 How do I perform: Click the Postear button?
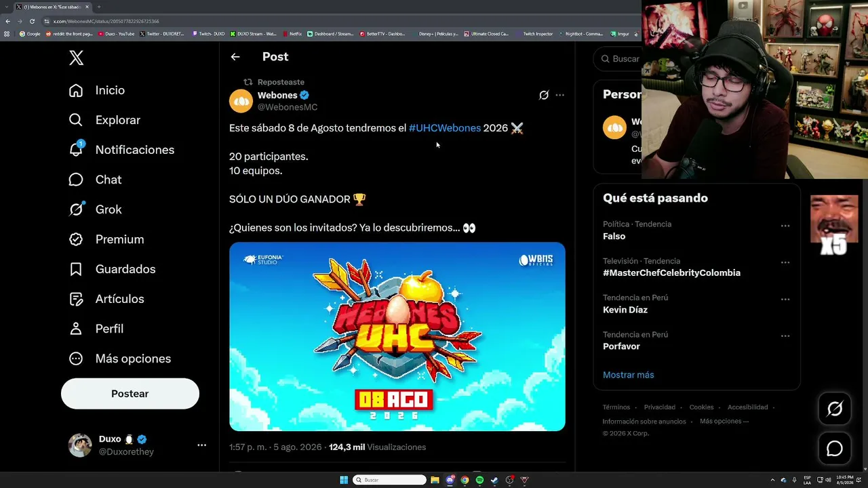pyautogui.click(x=130, y=394)
